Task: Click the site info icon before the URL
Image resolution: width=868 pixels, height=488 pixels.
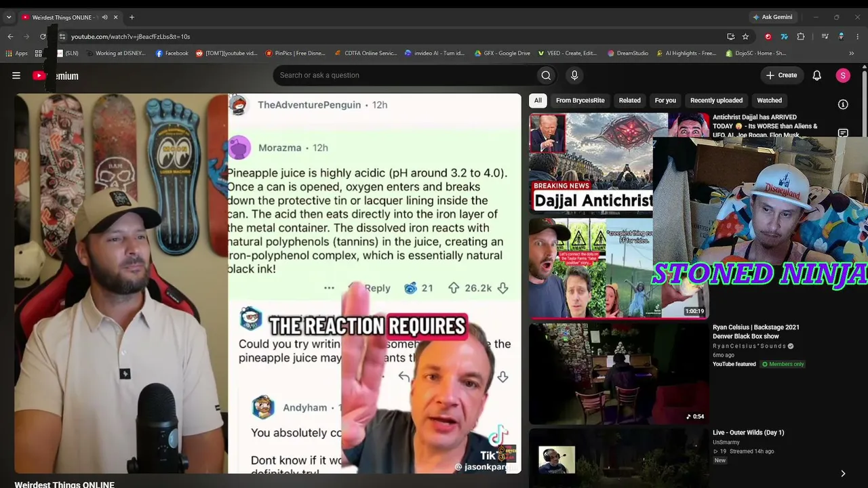Action: (x=62, y=37)
